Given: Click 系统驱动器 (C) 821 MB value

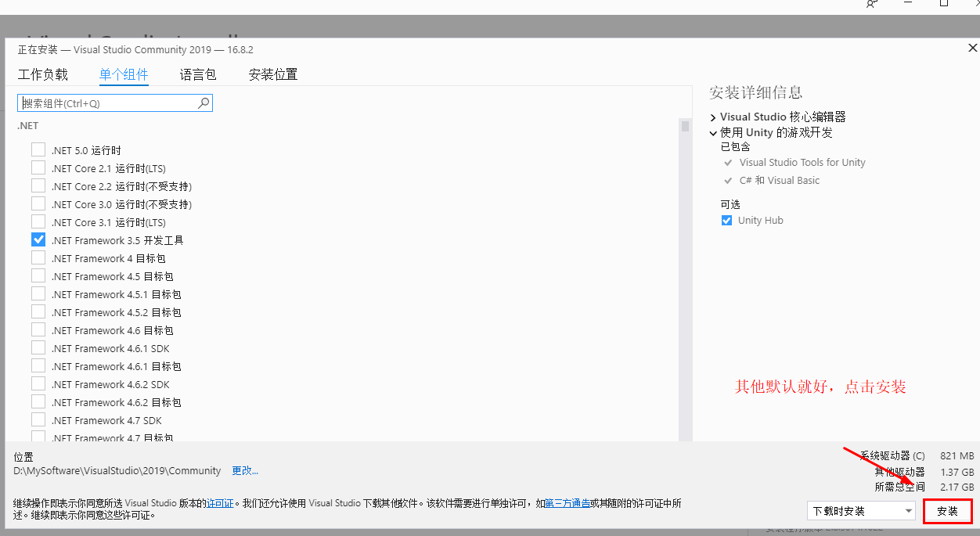Looking at the screenshot, I should point(957,455).
